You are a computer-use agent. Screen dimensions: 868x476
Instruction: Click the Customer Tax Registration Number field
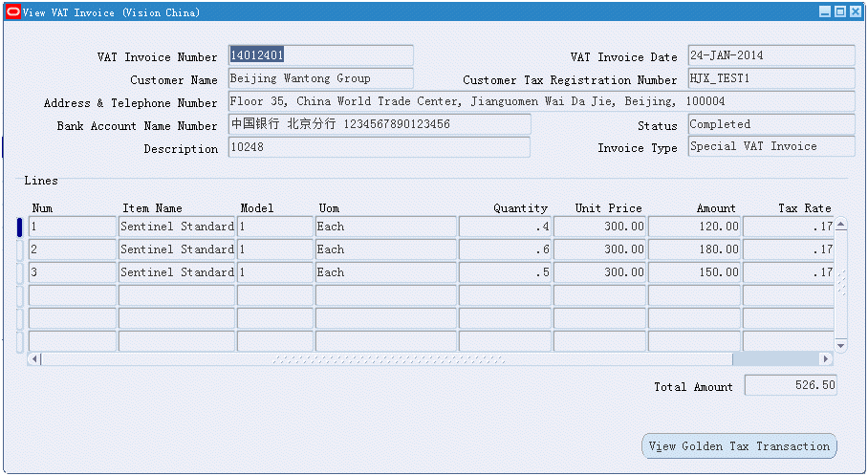tap(771, 78)
